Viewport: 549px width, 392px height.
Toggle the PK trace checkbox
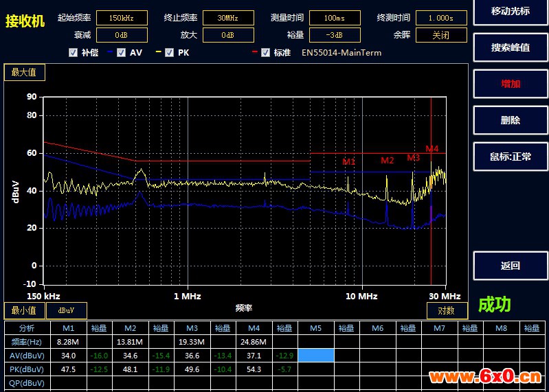(x=170, y=52)
